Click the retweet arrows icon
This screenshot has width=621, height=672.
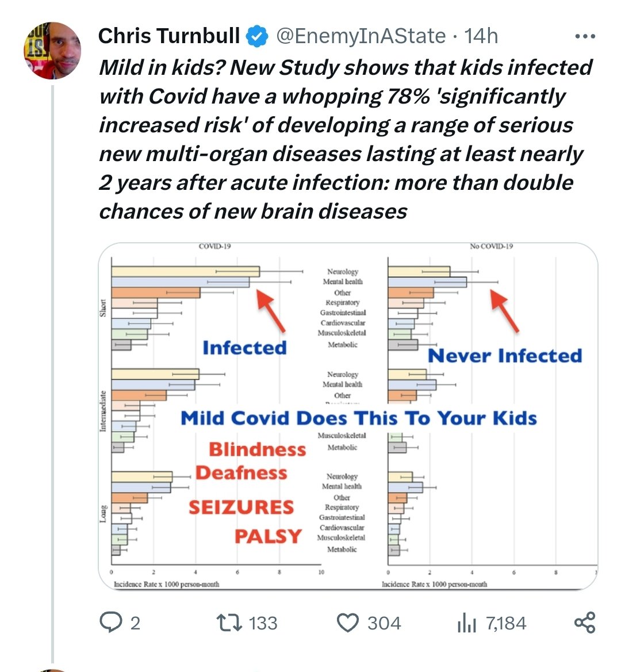pos(229,623)
